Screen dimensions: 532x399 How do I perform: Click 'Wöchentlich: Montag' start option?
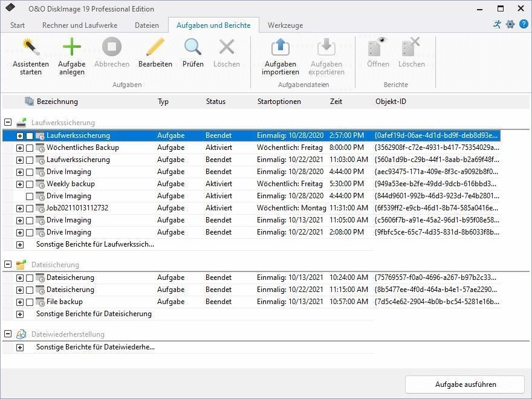coord(291,208)
